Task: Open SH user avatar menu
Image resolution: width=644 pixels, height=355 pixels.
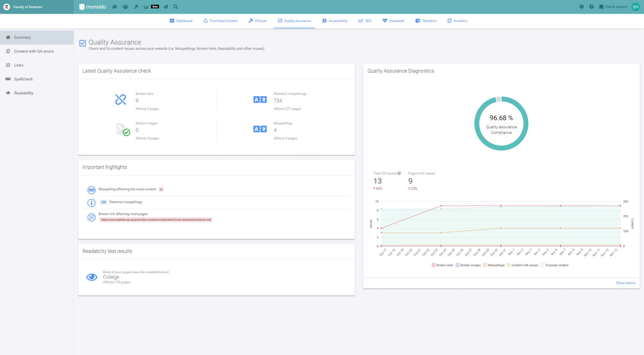Action: click(635, 7)
